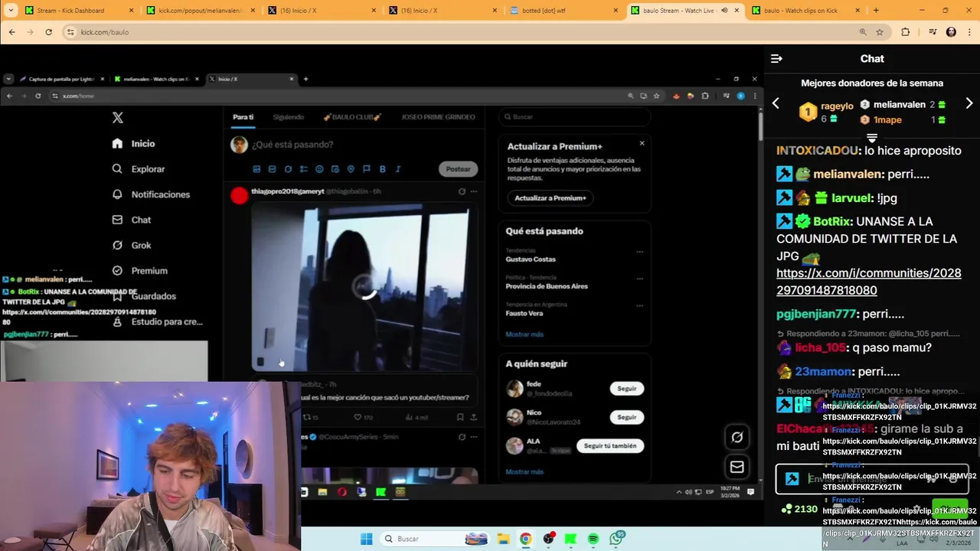Click username licha_105 in chat
Screen dimensions: 980x551
coord(820,347)
